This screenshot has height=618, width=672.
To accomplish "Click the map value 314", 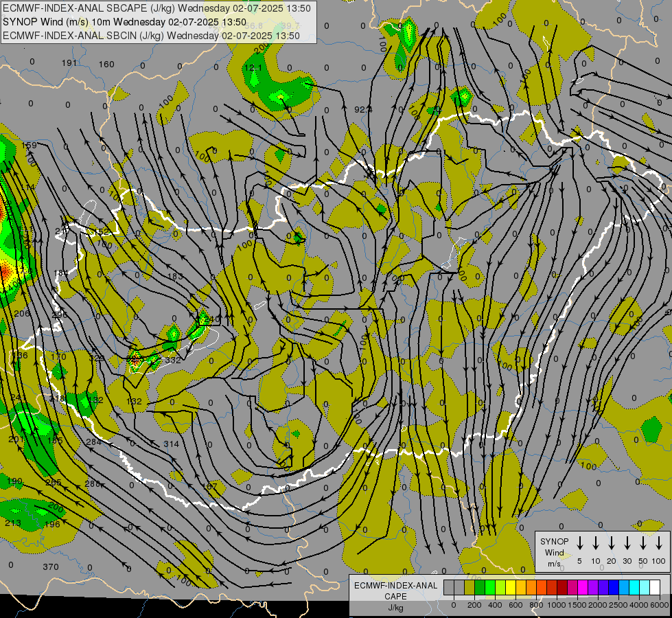I will (x=172, y=444).
